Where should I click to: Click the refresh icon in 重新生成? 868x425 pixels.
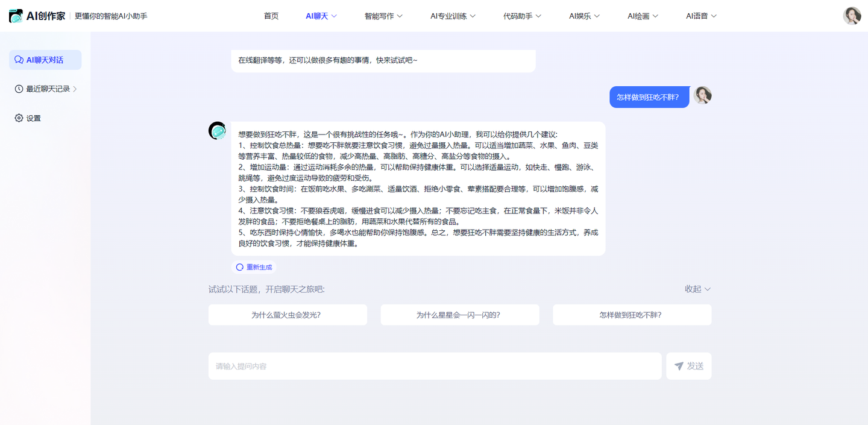coord(239,267)
